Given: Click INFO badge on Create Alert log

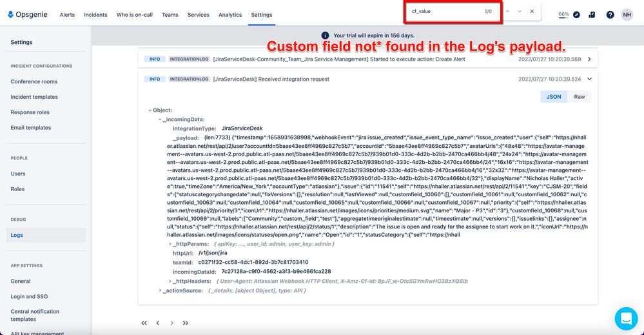Looking at the screenshot, I should [155, 59].
